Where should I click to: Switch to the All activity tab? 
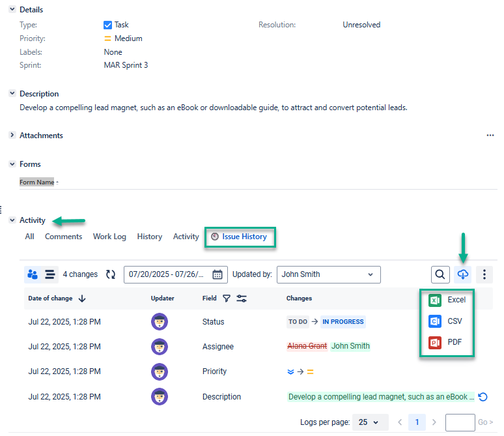click(29, 237)
